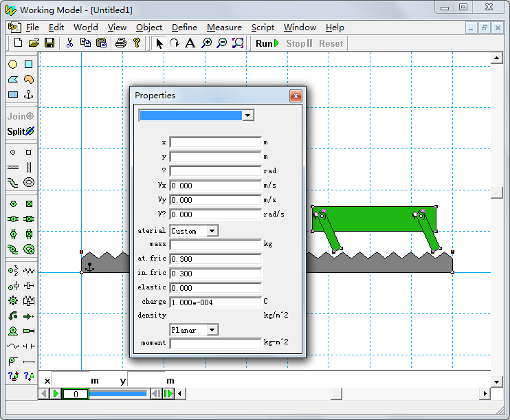510x420 pixels.
Task: Click the Zoom to extent icon
Action: pyautogui.click(x=238, y=43)
